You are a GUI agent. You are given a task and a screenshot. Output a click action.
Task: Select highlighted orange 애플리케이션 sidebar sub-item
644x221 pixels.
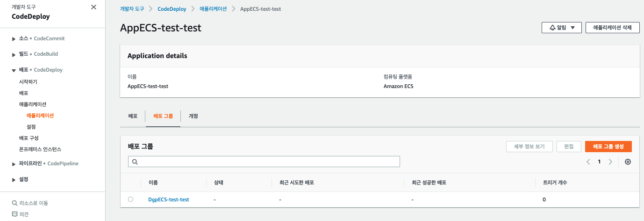(40, 115)
